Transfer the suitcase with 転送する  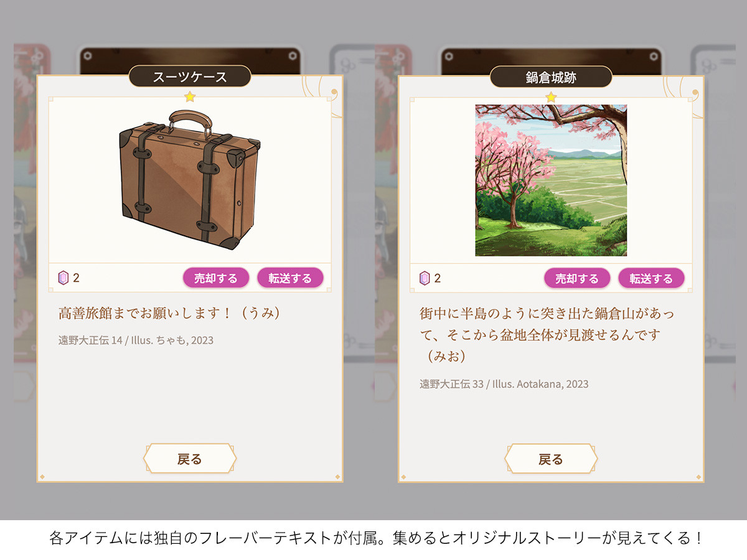[x=290, y=278]
